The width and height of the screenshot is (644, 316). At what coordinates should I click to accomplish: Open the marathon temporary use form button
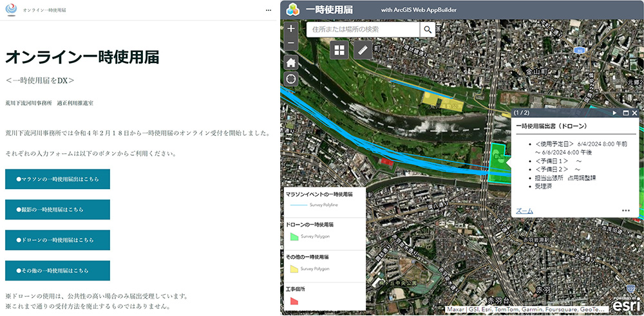click(57, 179)
